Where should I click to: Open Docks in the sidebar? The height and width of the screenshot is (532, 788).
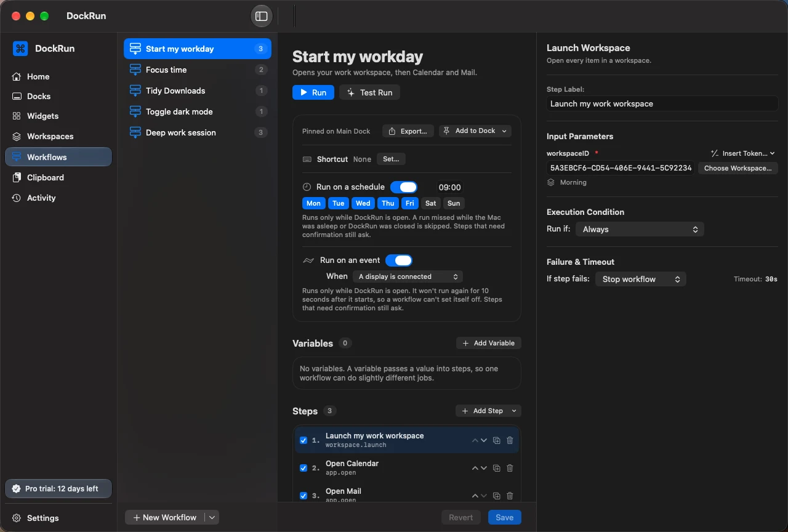coord(58,96)
